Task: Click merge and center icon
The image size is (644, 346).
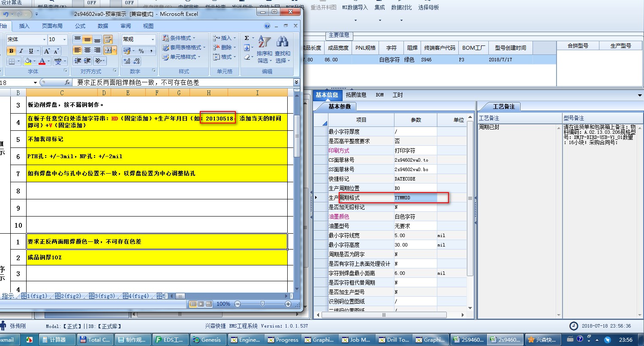Action: click(108, 50)
